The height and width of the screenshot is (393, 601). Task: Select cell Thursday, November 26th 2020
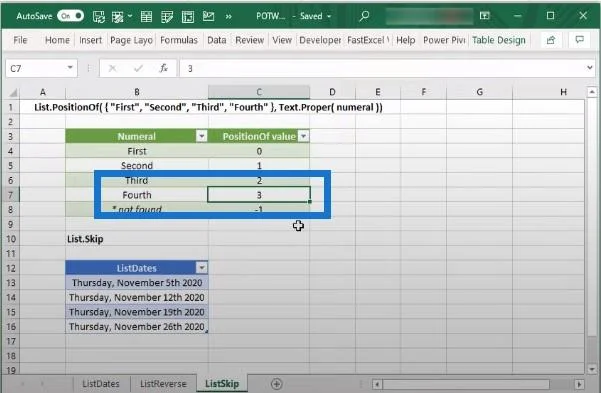pos(137,326)
